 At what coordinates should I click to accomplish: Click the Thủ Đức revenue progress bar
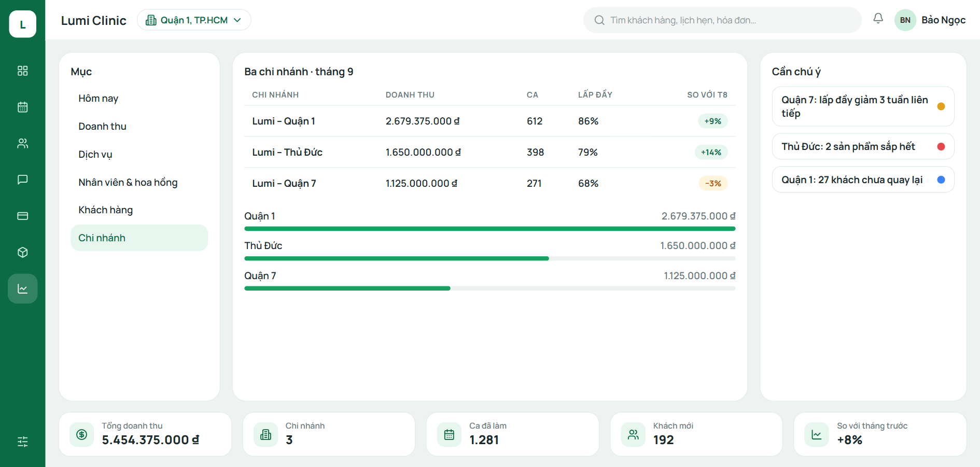pyautogui.click(x=489, y=258)
